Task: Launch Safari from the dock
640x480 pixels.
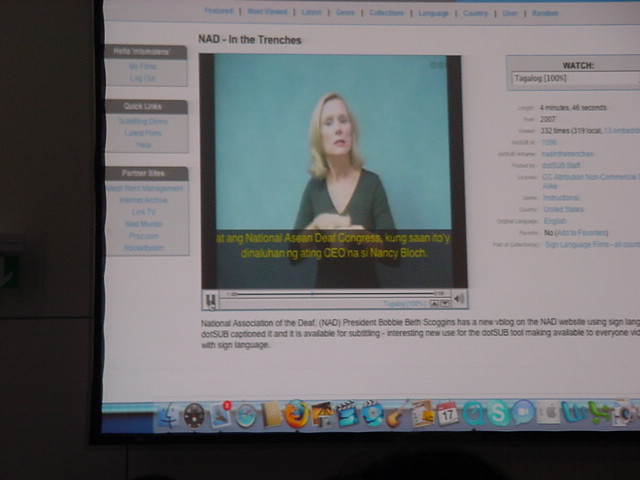Action: point(246,416)
